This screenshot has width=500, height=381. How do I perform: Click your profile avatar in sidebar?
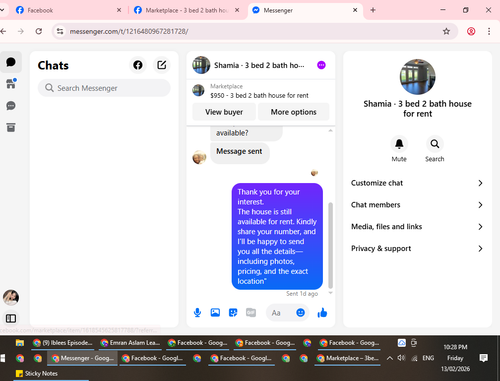click(11, 297)
